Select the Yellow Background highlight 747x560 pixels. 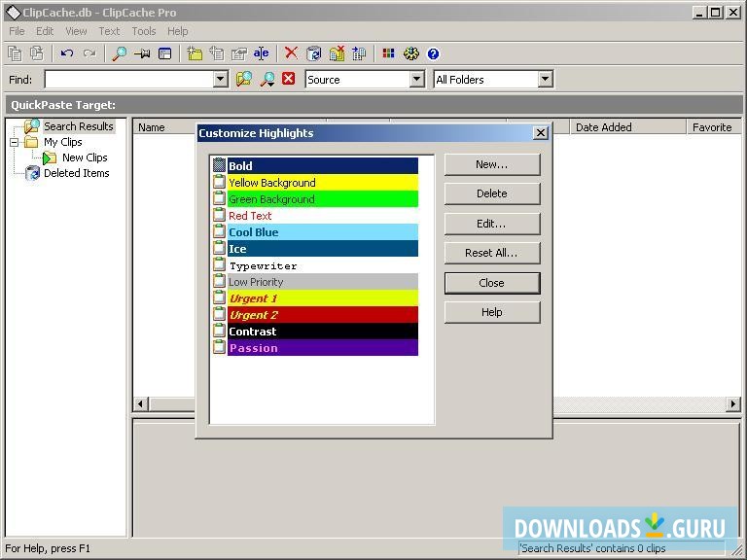(315, 183)
